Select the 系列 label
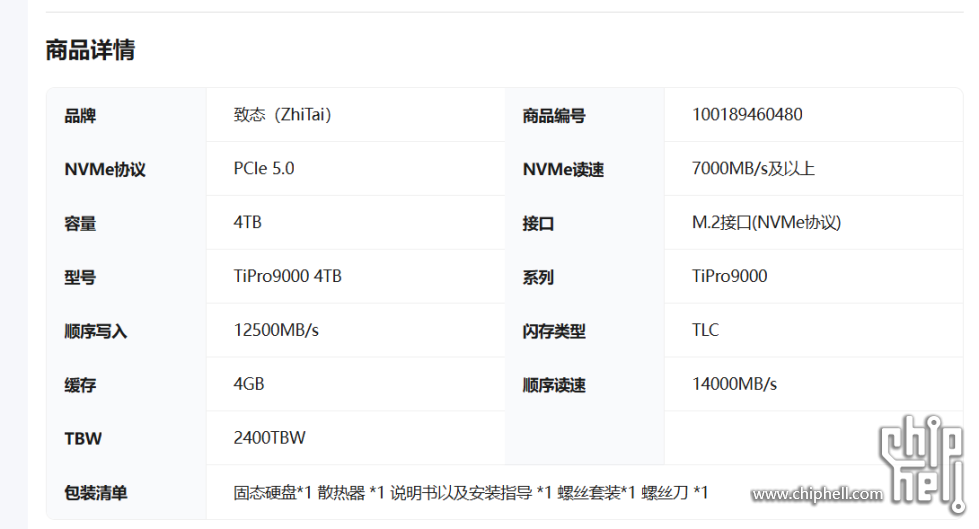The height and width of the screenshot is (529, 979). [538, 277]
